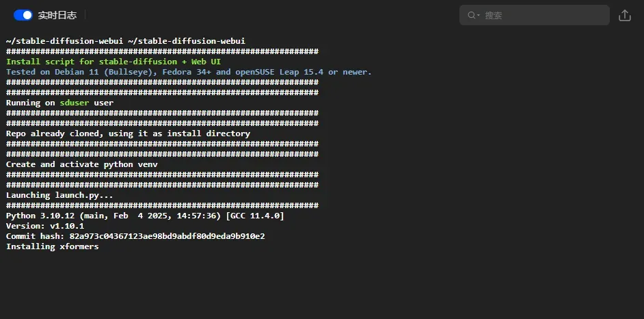Screen dimensions: 644x319
Task: Click 'Install script for stable-diffusion + Web UI'
Action: coord(113,62)
